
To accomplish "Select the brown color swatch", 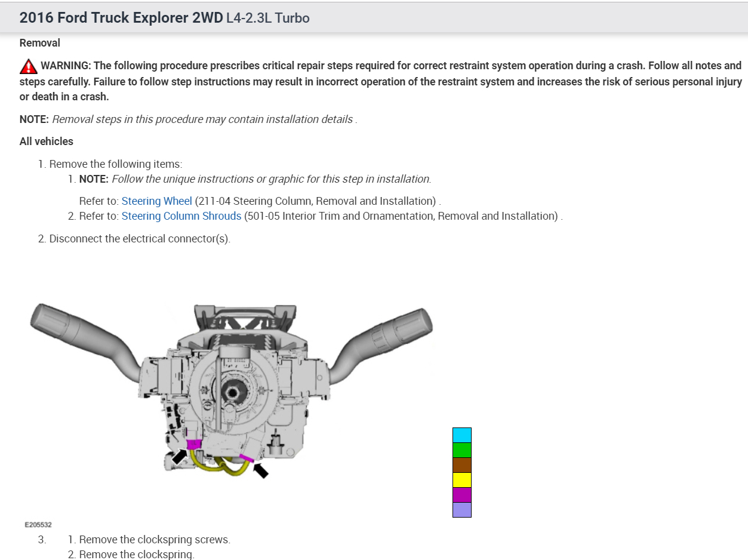I will (x=462, y=465).
